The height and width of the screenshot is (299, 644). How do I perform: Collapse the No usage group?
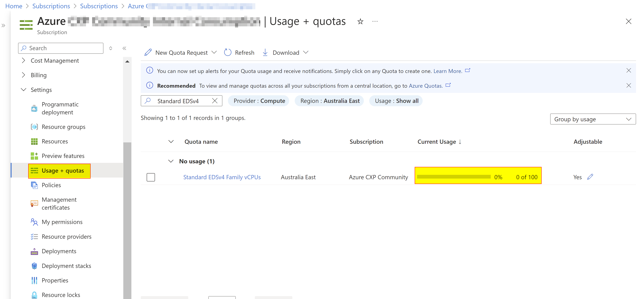(x=171, y=161)
